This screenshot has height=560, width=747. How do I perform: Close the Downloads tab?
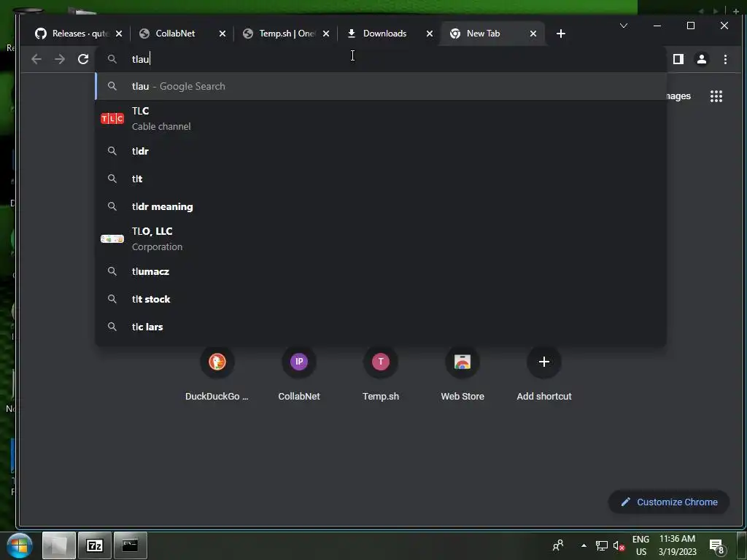(x=430, y=34)
